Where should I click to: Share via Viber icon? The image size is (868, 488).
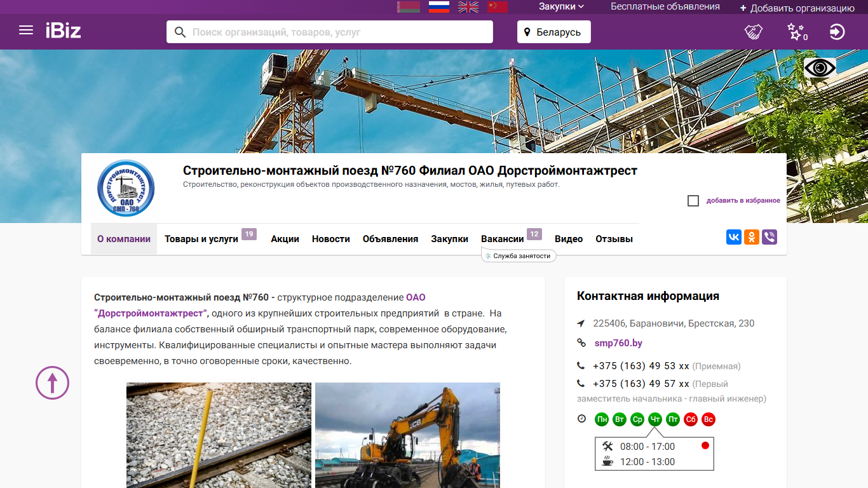(x=770, y=237)
